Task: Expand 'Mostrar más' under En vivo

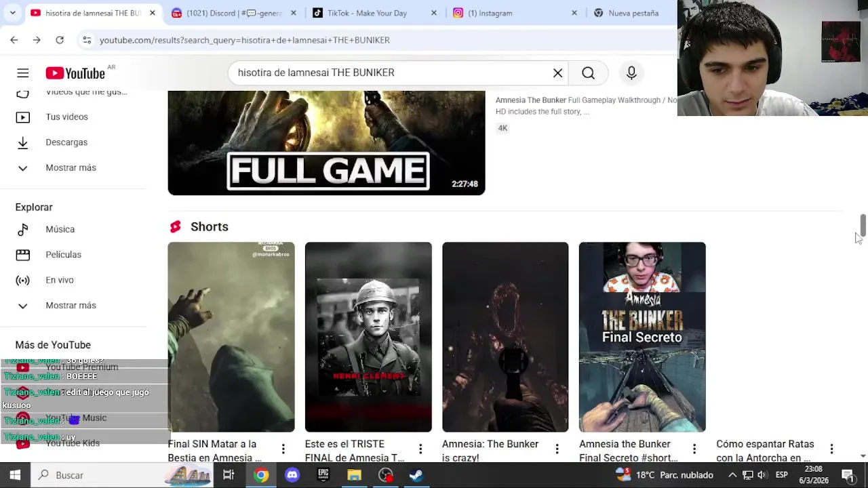Action: click(71, 305)
